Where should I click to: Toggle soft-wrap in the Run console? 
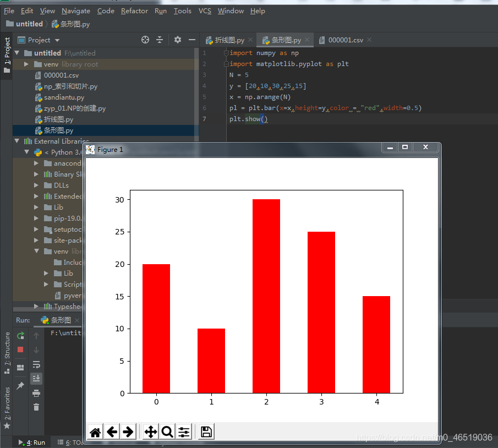pos(36,364)
